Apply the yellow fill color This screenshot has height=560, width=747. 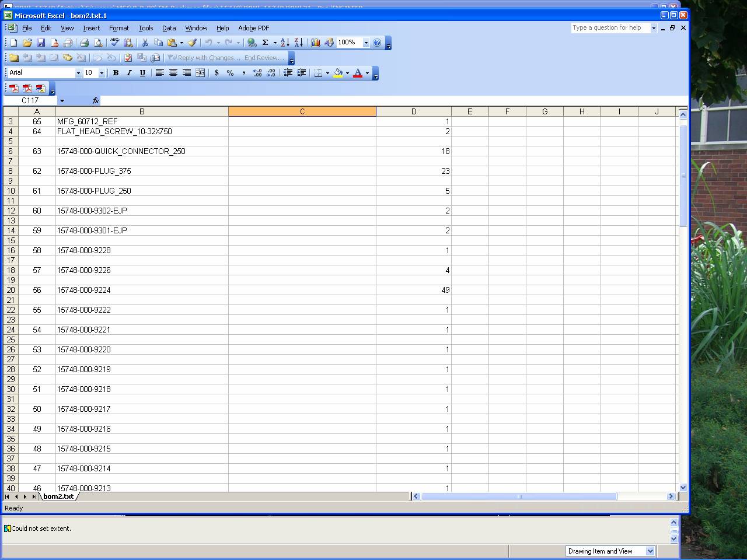click(338, 73)
